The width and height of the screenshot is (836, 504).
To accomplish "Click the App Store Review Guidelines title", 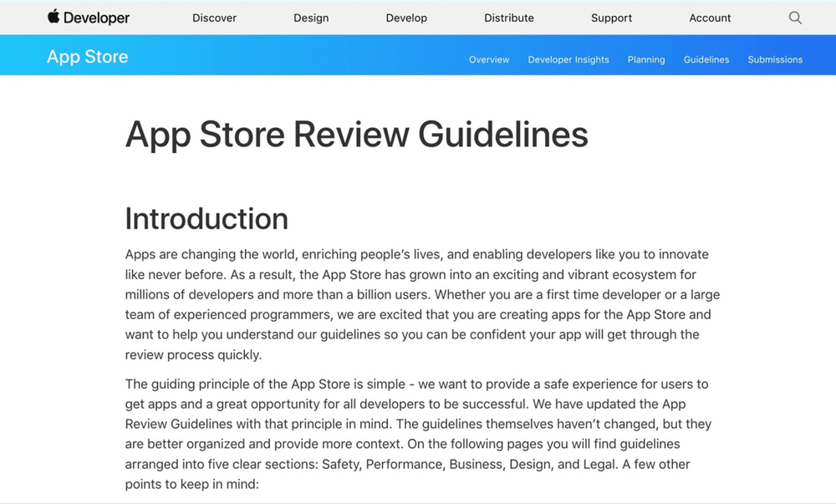I will [356, 134].
